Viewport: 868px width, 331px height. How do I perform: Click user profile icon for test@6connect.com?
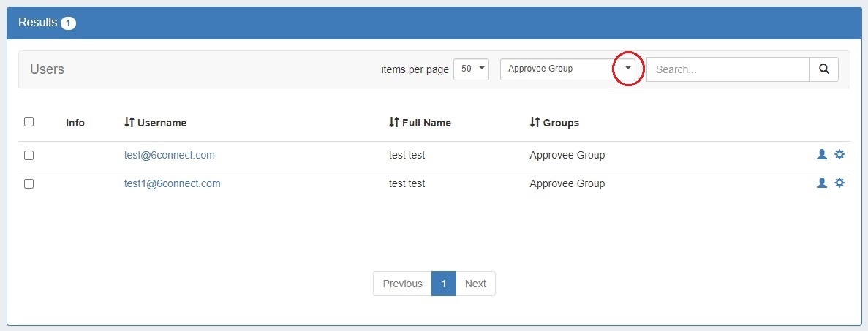(822, 154)
